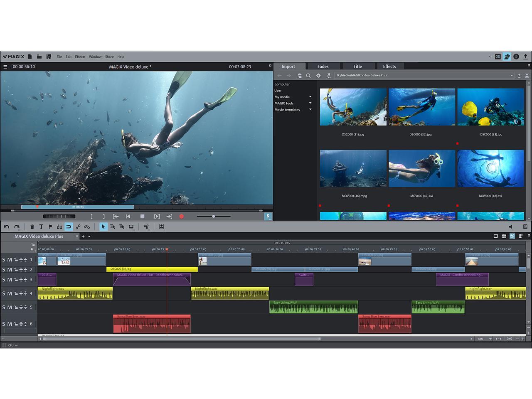
Task: Delete the selected object with the trash icon
Action: tap(32, 227)
